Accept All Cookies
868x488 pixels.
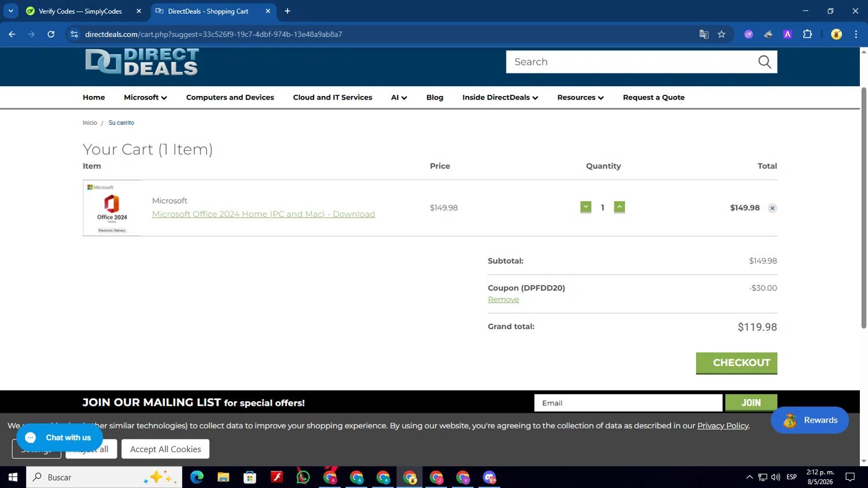[x=165, y=449]
